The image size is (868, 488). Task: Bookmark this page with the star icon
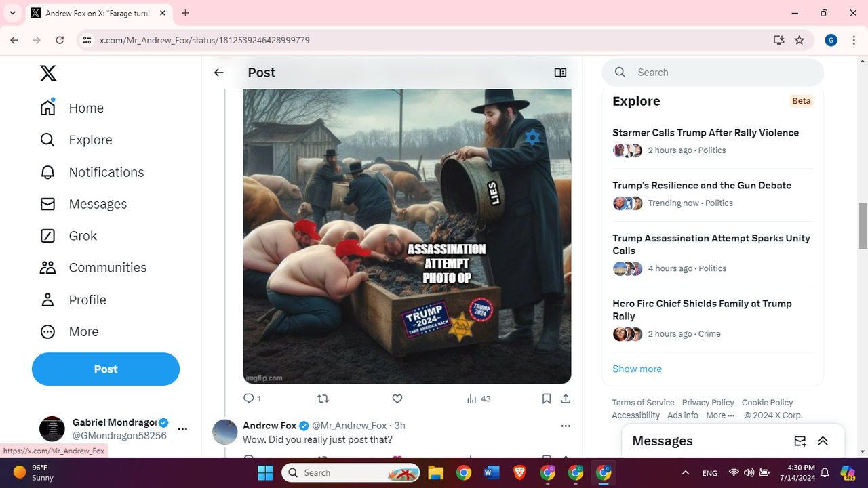pos(800,40)
